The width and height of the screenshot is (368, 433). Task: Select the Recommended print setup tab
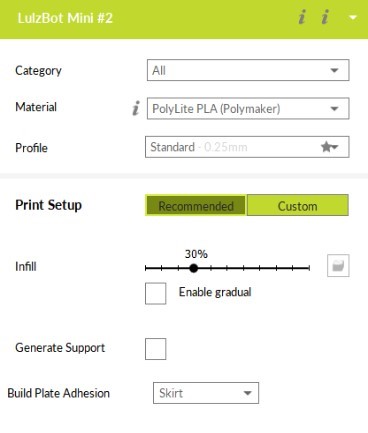pos(196,206)
